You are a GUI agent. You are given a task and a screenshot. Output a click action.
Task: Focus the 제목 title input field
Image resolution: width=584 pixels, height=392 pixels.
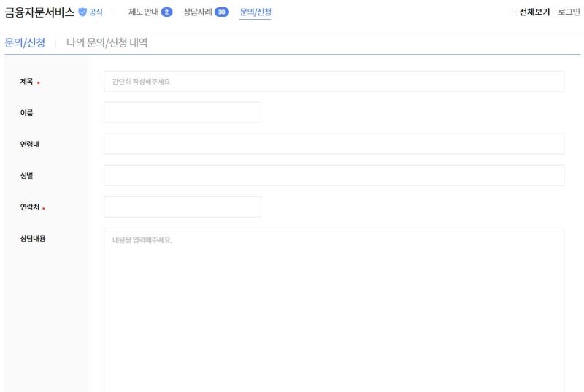tap(334, 81)
